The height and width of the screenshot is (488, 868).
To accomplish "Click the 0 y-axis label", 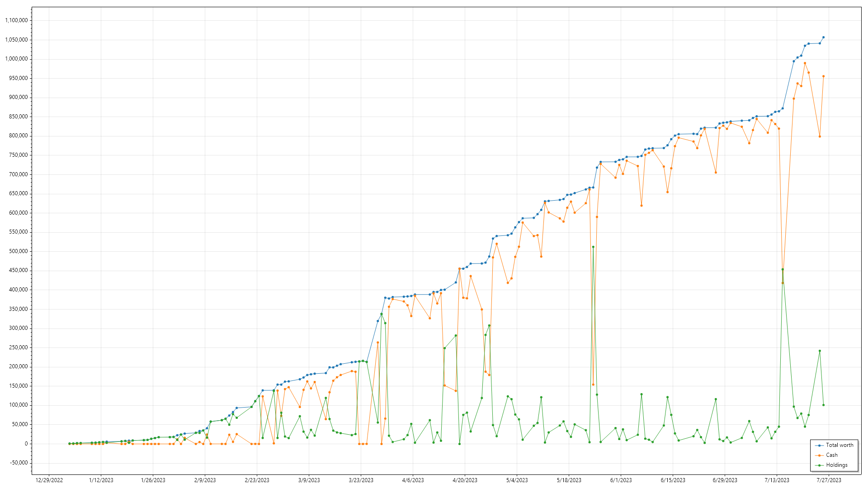I will tap(26, 444).
